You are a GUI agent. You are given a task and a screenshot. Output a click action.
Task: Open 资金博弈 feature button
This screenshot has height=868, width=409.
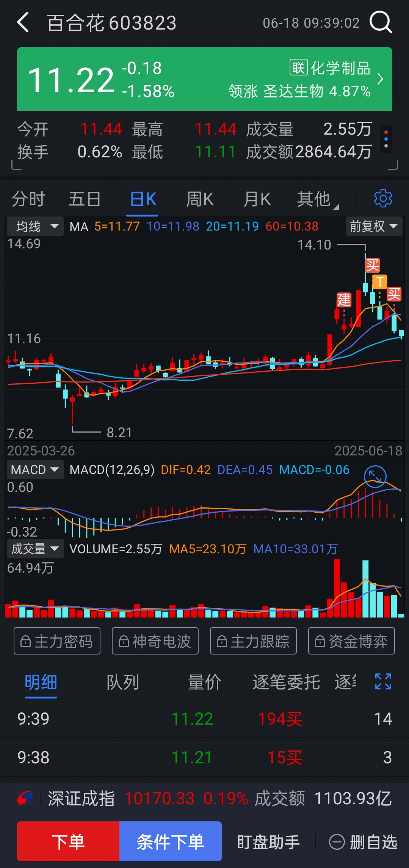(351, 641)
